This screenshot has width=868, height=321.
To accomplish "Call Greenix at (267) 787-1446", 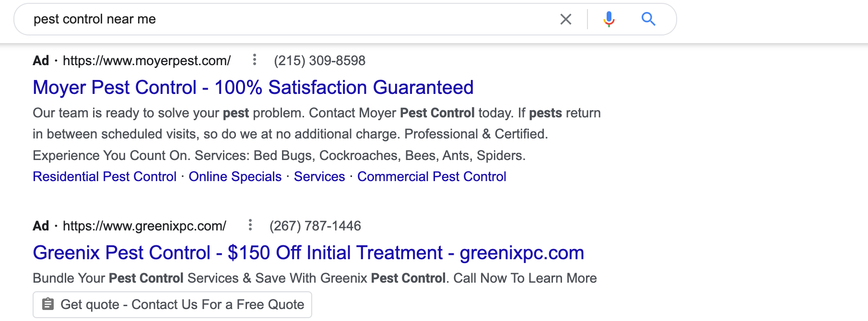I will tap(315, 226).
